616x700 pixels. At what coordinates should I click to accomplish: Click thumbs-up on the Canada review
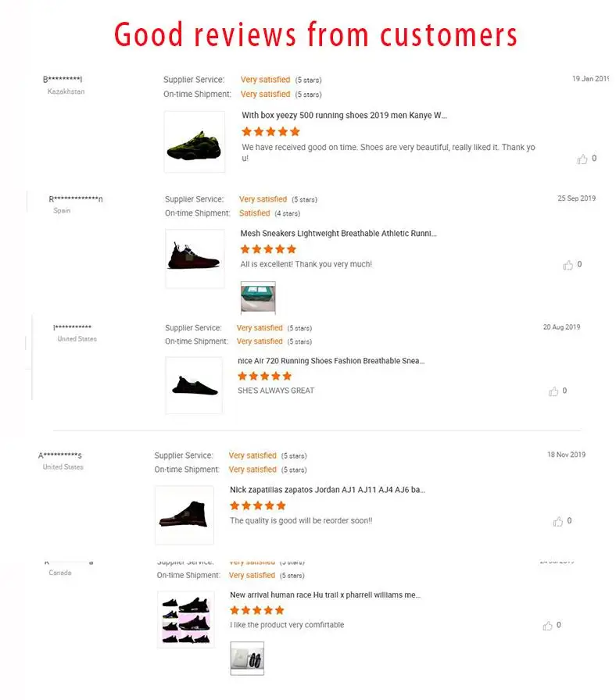(x=547, y=626)
